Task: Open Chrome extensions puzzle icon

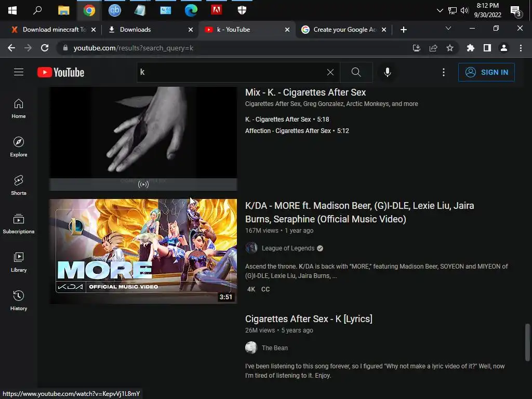Action: pyautogui.click(x=470, y=48)
